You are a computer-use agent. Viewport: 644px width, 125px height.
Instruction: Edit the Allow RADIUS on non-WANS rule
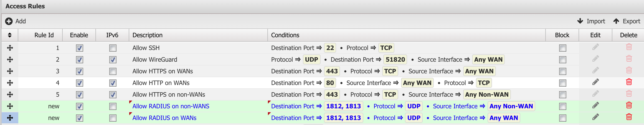tap(595, 106)
